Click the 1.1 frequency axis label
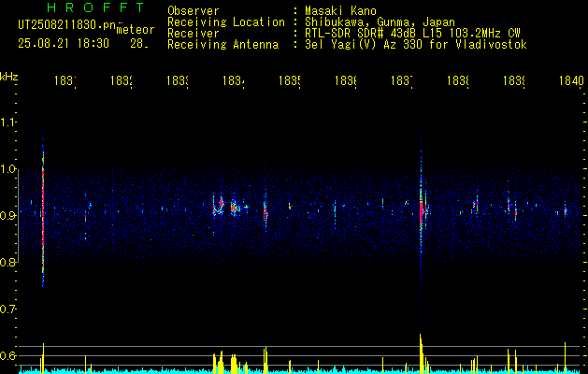 coord(7,122)
